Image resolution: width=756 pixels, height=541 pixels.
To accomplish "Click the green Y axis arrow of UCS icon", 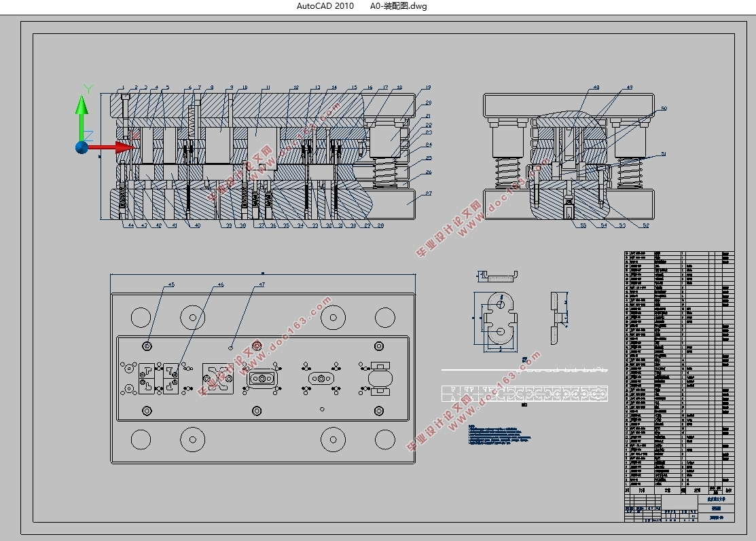I will pyautogui.click(x=82, y=118).
